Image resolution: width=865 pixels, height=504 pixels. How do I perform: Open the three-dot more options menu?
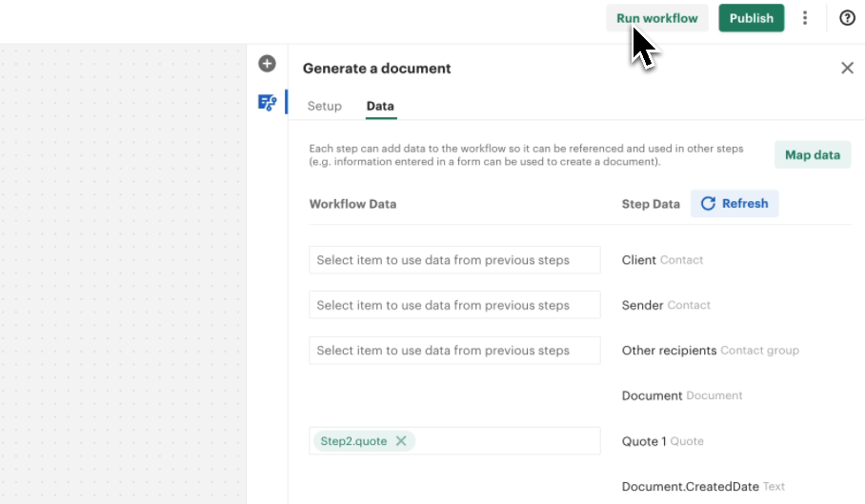805,18
